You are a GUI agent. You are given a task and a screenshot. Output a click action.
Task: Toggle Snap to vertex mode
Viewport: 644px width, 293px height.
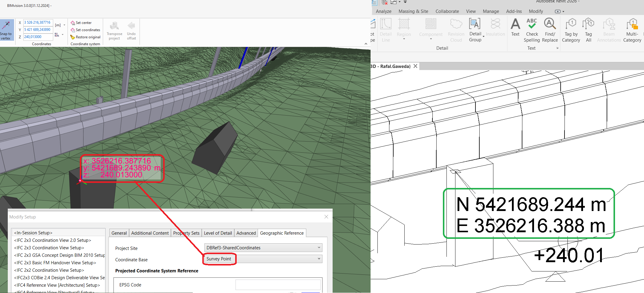[6, 30]
